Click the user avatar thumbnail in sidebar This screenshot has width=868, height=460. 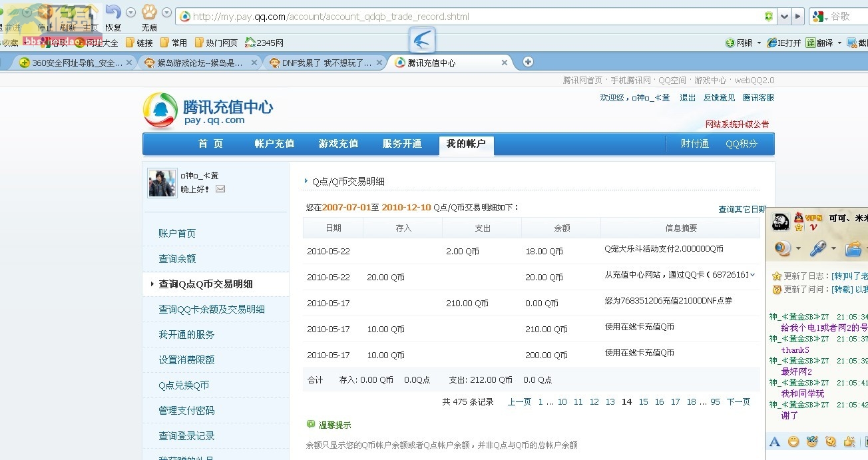coord(162,182)
